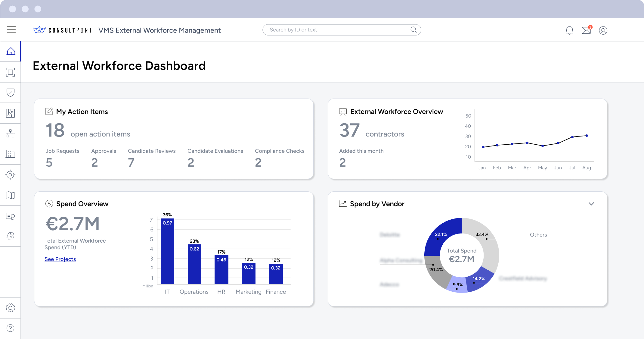Open the inbox with 3 unread messages
This screenshot has width=644, height=339.
click(x=586, y=30)
